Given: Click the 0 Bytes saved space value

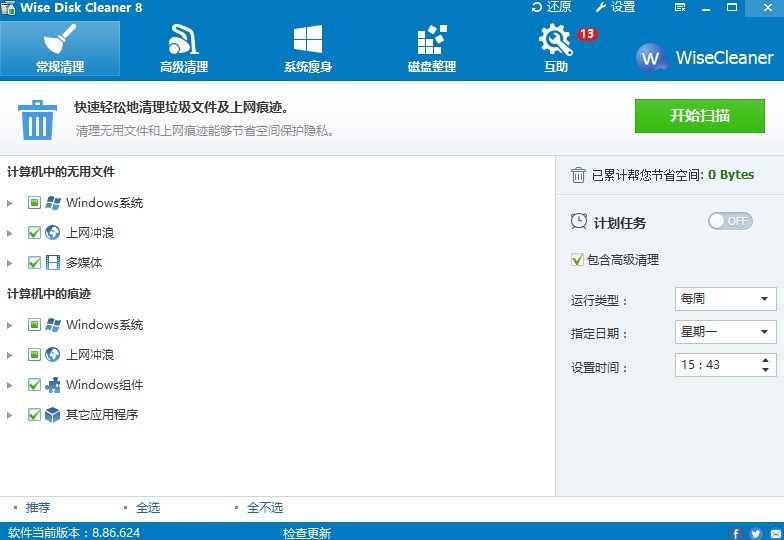Looking at the screenshot, I should [x=731, y=174].
